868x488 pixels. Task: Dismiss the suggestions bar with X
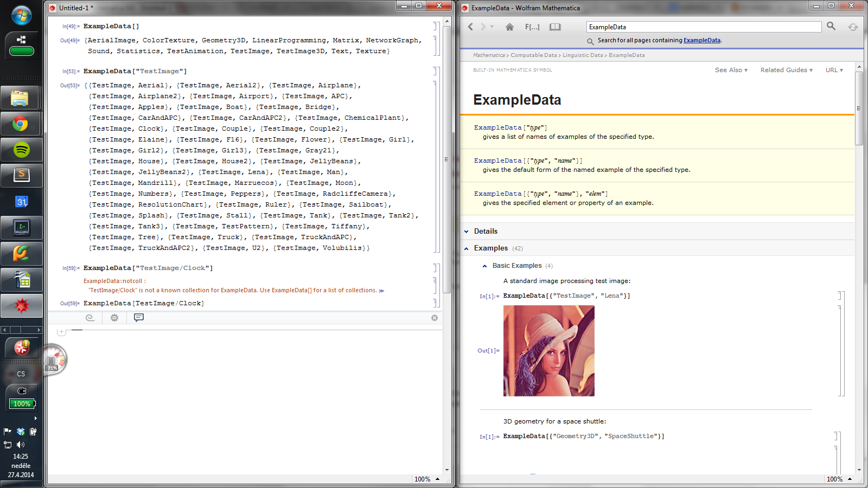coord(435,318)
